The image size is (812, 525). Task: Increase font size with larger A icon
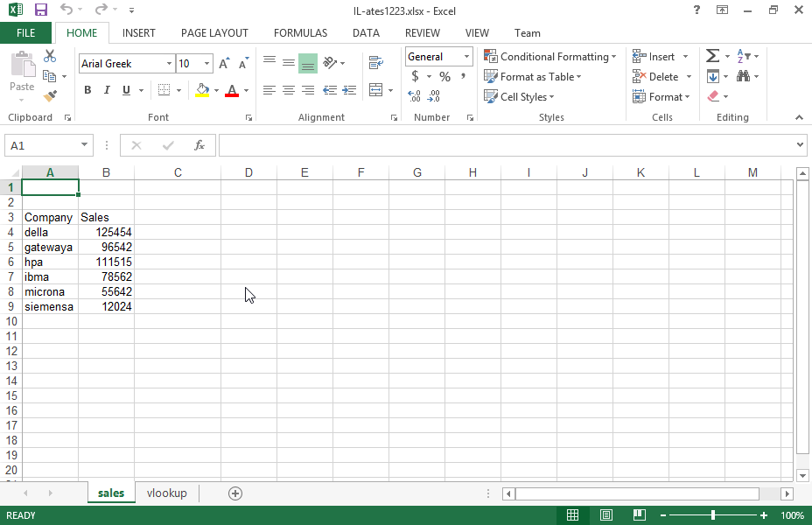[x=224, y=63]
